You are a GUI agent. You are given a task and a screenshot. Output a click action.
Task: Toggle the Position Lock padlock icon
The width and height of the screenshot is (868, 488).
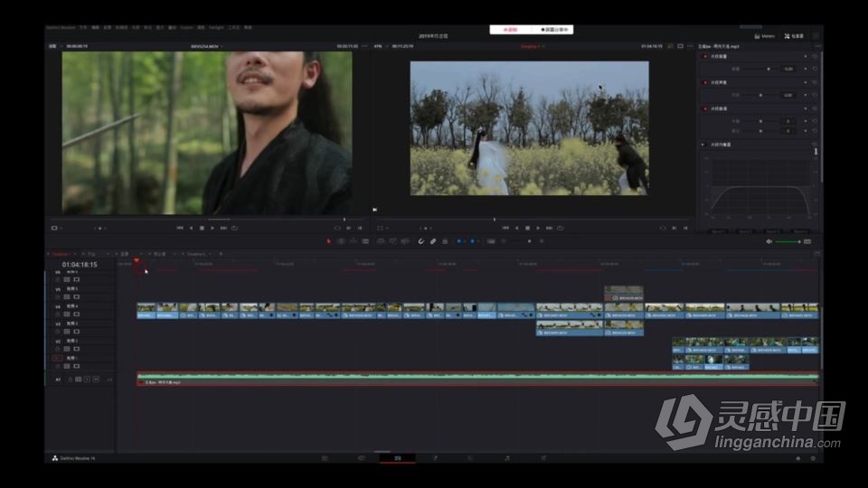tap(445, 241)
